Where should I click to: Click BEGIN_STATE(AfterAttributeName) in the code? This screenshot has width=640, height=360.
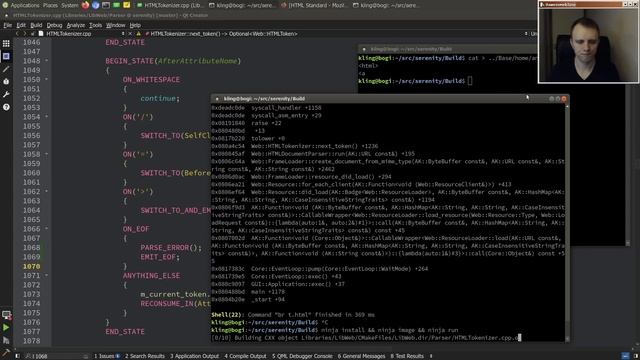[x=173, y=61]
